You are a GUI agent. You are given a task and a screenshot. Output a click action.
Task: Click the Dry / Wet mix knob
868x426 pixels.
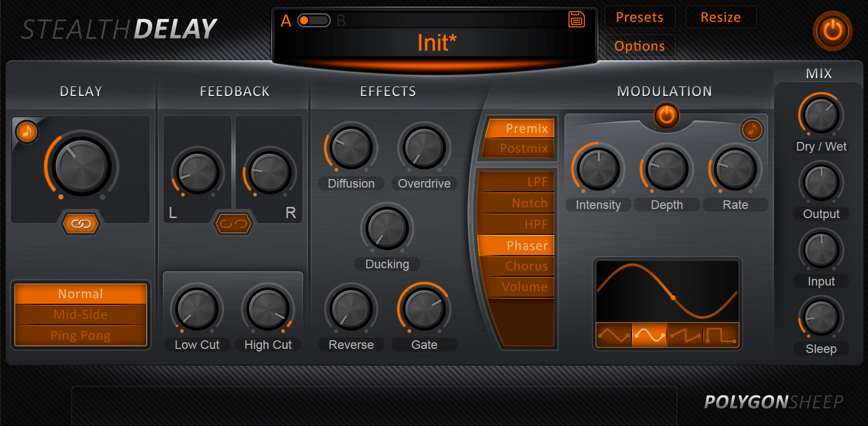click(821, 115)
